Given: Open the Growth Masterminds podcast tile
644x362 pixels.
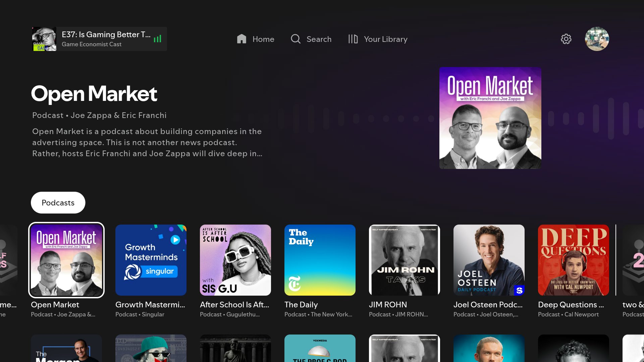Looking at the screenshot, I should coord(151,260).
